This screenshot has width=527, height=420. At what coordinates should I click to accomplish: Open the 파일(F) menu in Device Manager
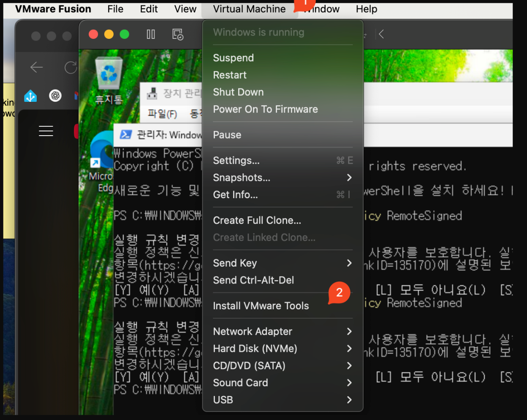pyautogui.click(x=162, y=114)
